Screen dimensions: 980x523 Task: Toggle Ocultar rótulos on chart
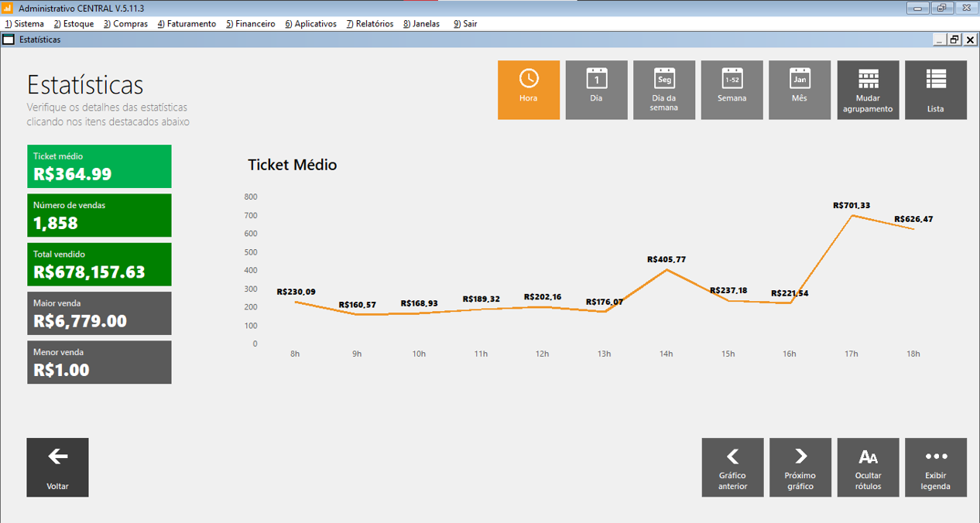[868, 467]
